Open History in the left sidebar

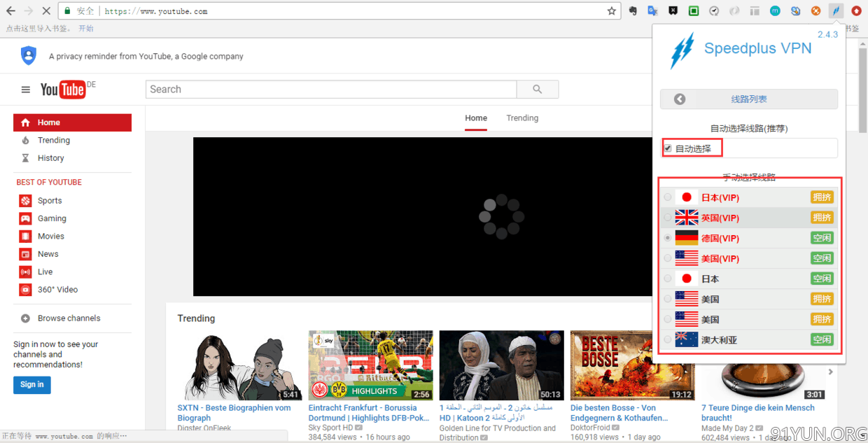tap(50, 158)
